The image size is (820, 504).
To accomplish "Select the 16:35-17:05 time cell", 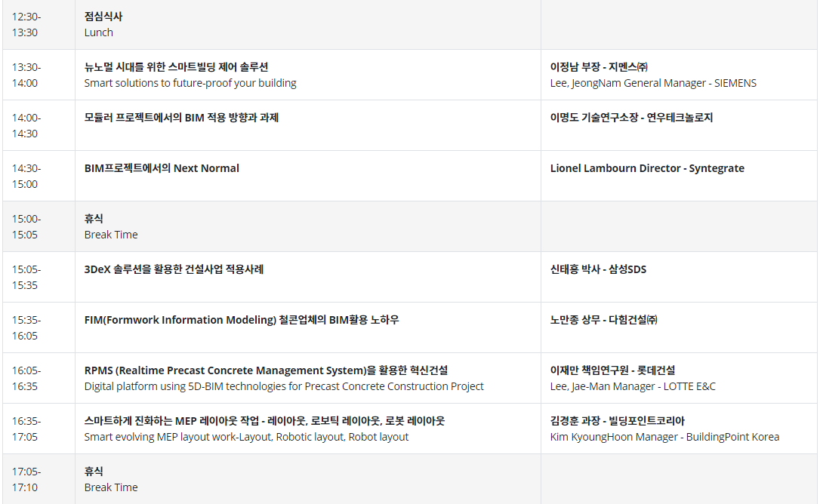I will coord(39,429).
